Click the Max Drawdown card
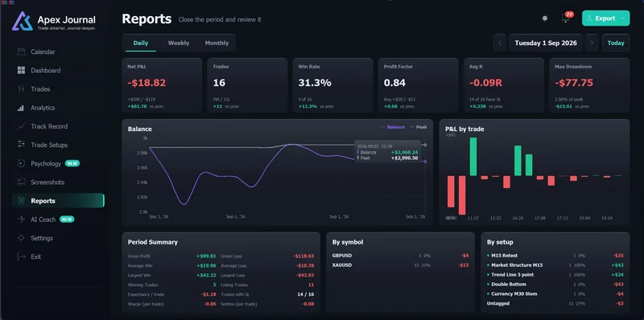This screenshot has width=644, height=320. [589, 85]
